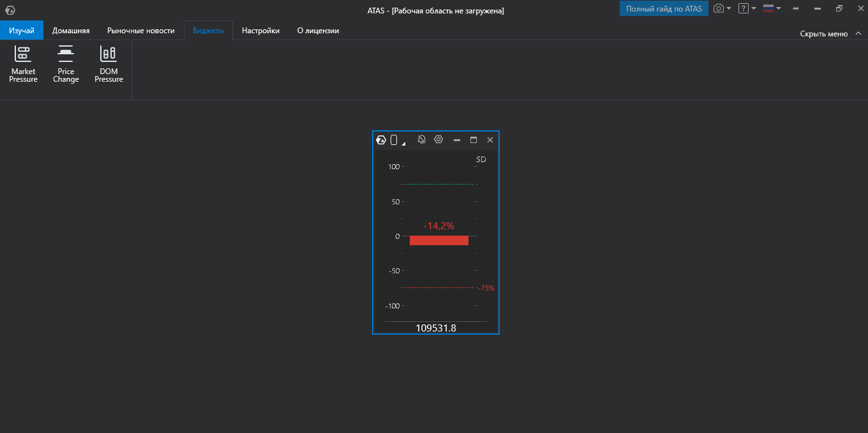Open the Настройки tab
This screenshot has height=433, width=868.
(260, 30)
